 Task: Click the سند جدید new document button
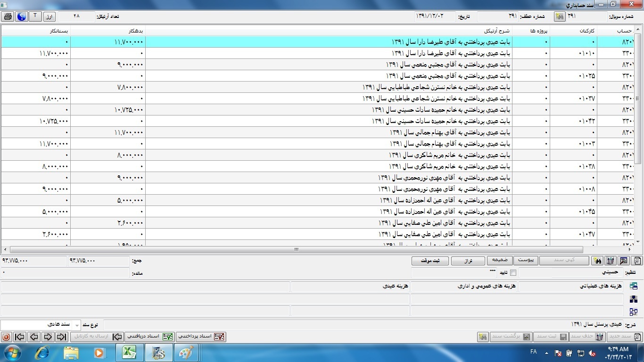pyautogui.click(x=625, y=337)
